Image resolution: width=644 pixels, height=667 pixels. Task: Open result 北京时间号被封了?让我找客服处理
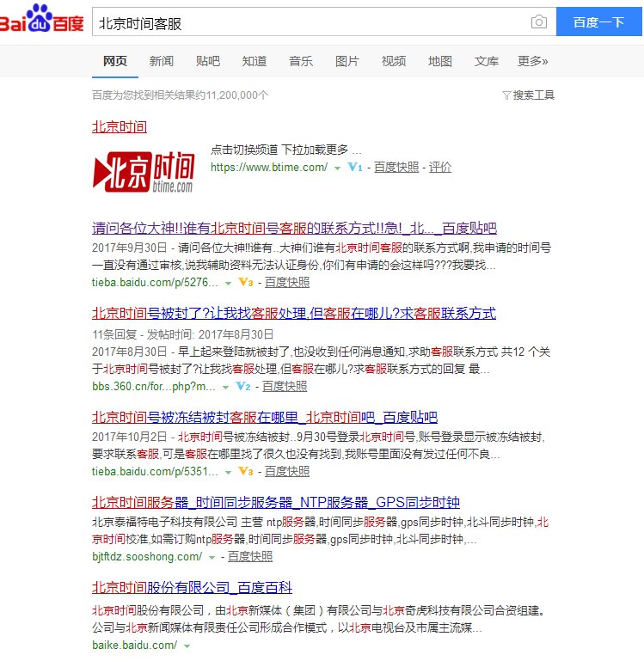pos(294,314)
